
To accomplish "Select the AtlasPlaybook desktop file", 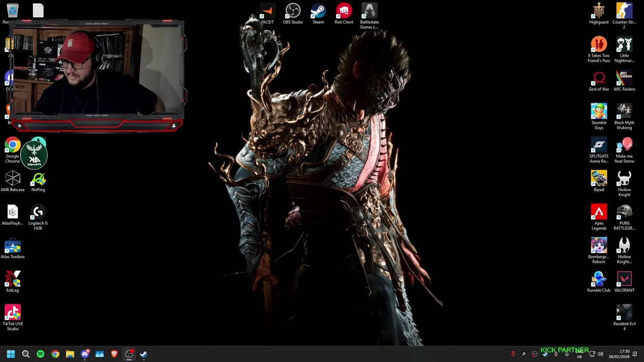I will [x=13, y=215].
